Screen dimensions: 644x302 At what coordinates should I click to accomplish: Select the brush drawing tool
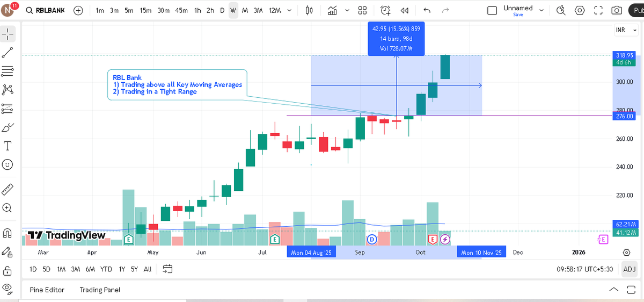(8, 127)
